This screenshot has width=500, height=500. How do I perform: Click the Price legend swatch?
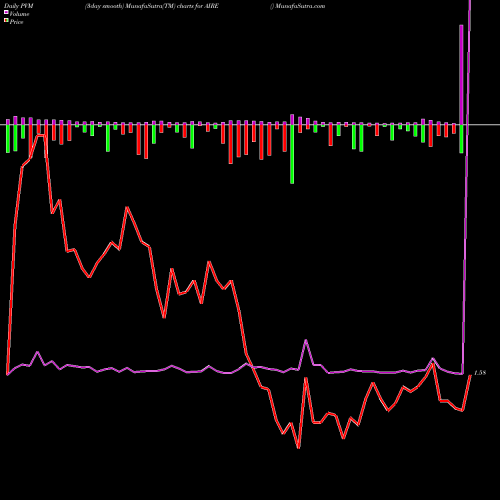click(x=6, y=21)
